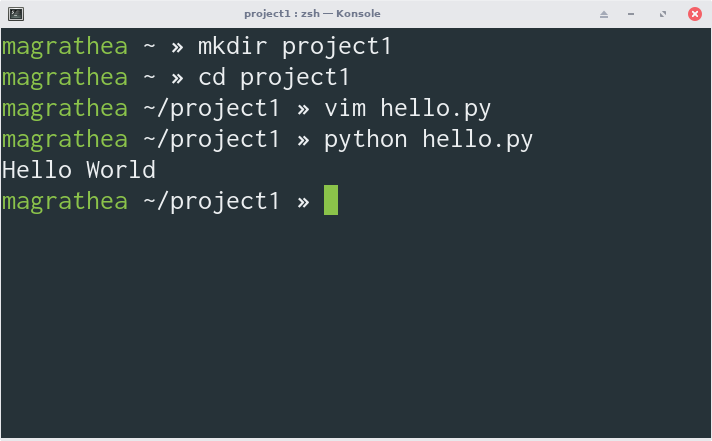Click the word 'vim' in the terminal
The height and width of the screenshot is (441, 712).
345,109
